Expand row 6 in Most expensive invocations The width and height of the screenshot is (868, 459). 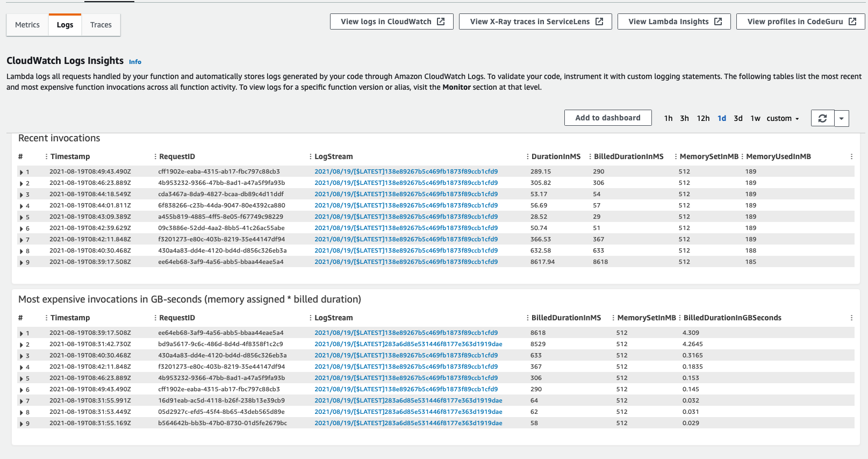(21, 390)
